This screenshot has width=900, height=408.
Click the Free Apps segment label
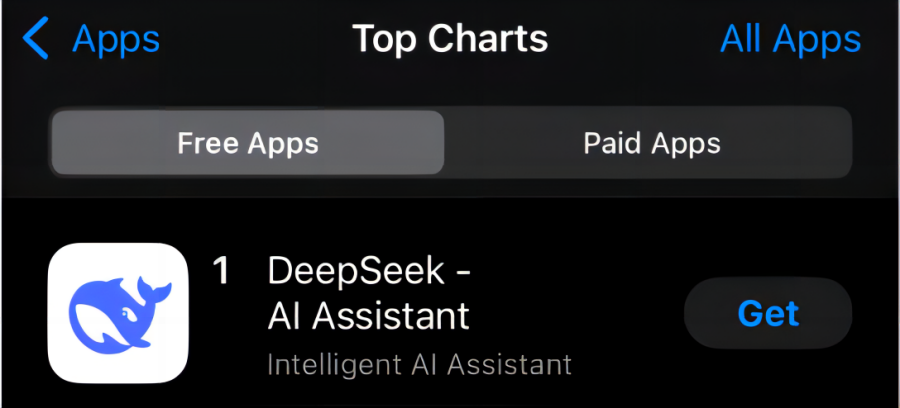click(247, 143)
